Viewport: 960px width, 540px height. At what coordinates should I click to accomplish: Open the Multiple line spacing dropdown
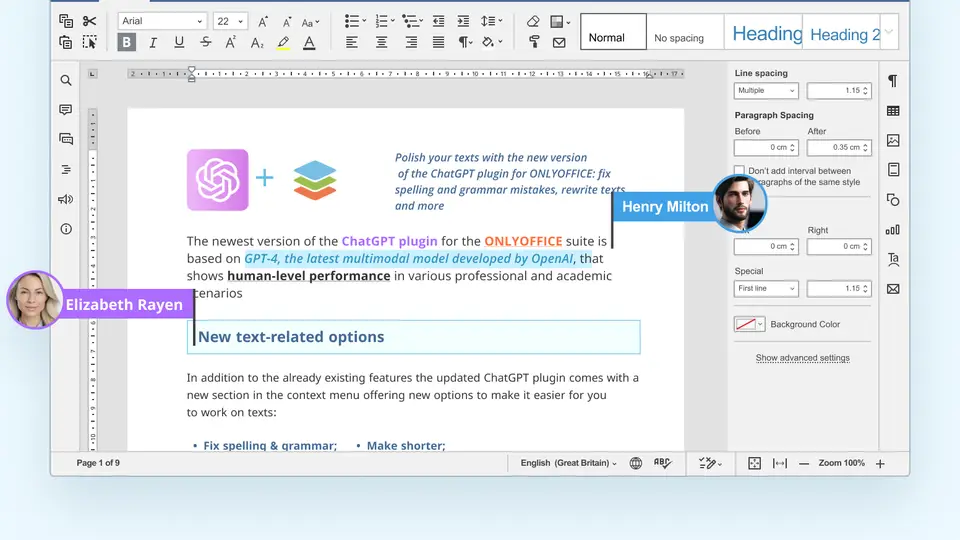coord(766,91)
